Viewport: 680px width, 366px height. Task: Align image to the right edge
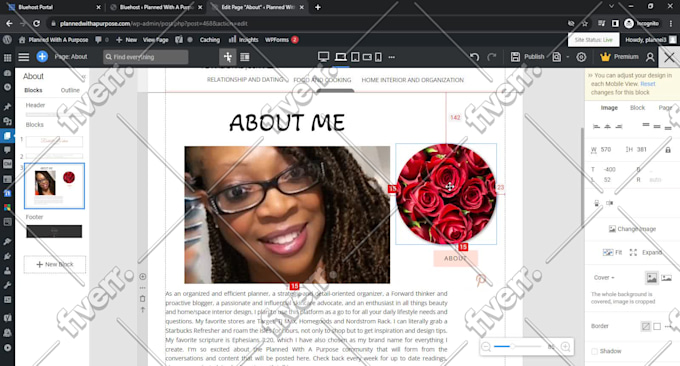[619, 126]
